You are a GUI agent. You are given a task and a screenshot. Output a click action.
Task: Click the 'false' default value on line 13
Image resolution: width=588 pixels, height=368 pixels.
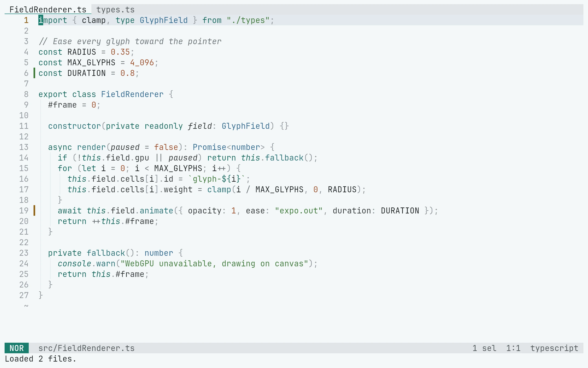166,147
